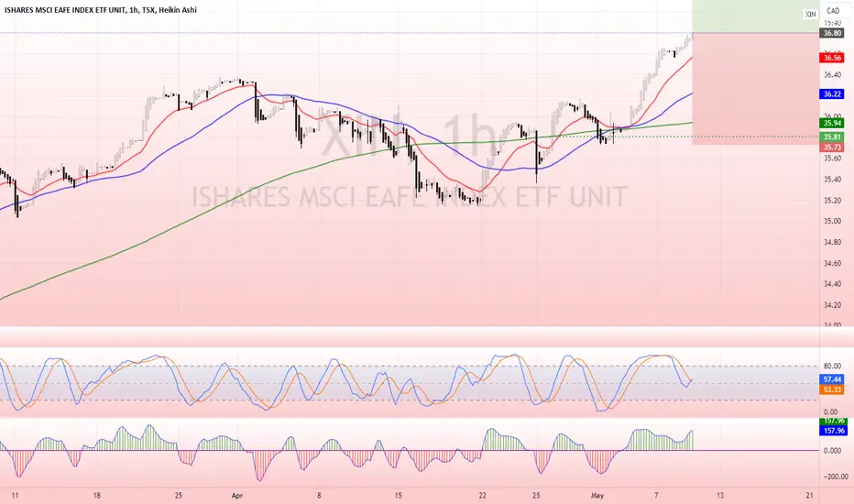Select the red 36.56 moving average label

pyautogui.click(x=832, y=58)
